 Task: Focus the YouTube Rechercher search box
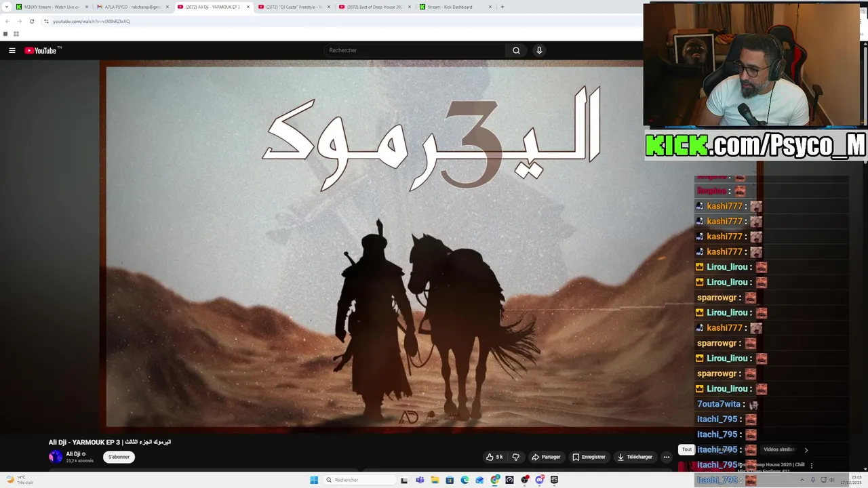pyautogui.click(x=415, y=50)
